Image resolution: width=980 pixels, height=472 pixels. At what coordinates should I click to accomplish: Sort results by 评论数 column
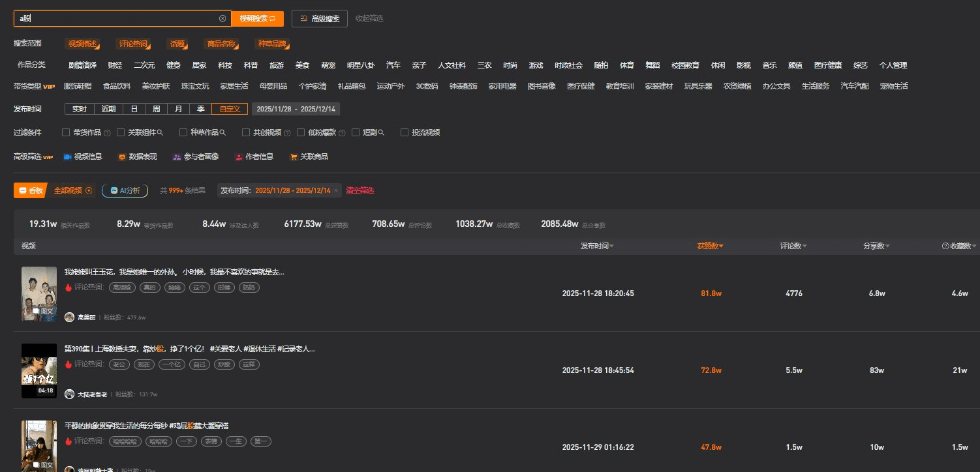[x=793, y=246]
